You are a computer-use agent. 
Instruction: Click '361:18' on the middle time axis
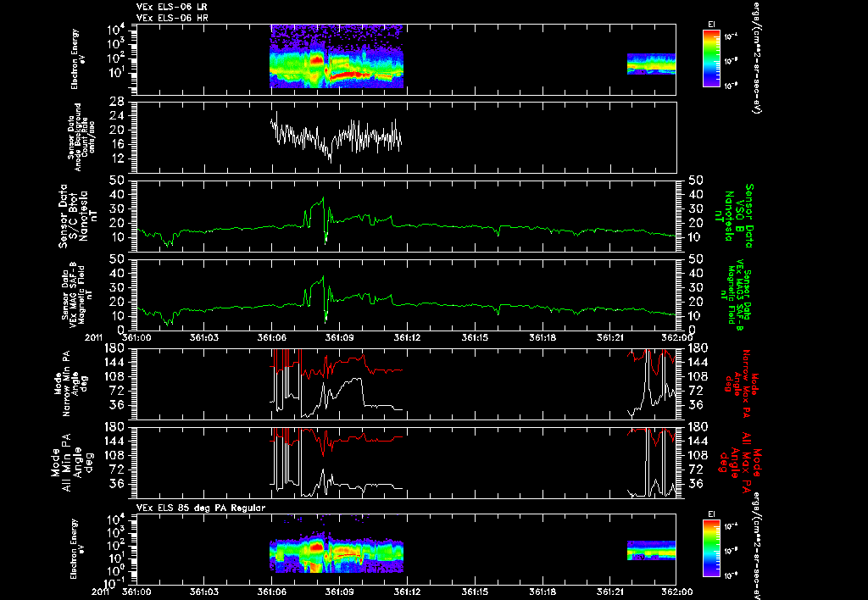(x=542, y=337)
